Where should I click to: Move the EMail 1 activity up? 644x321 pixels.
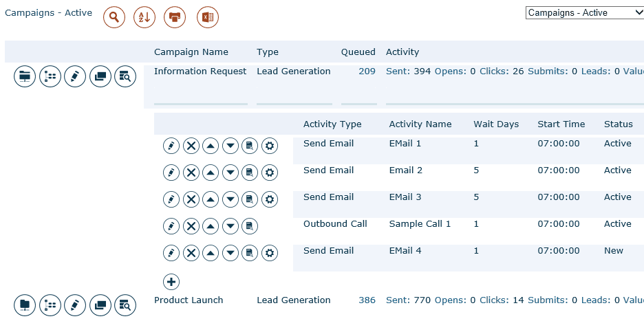[211, 146]
